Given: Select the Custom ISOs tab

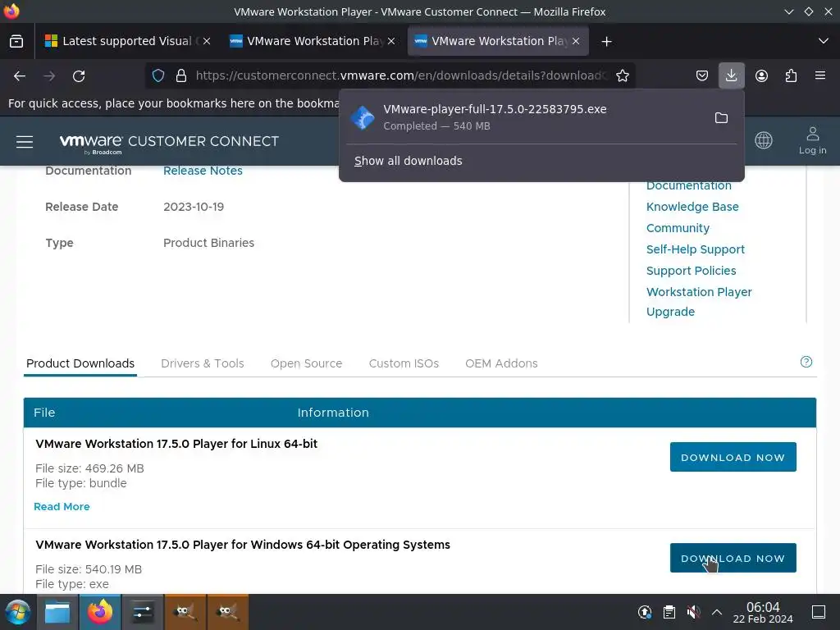Looking at the screenshot, I should pos(404,363).
